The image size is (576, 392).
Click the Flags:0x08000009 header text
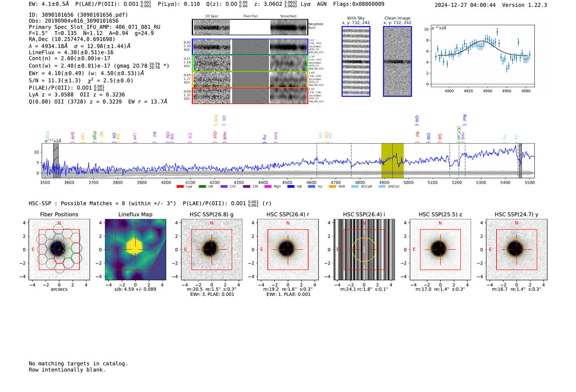click(359, 4)
